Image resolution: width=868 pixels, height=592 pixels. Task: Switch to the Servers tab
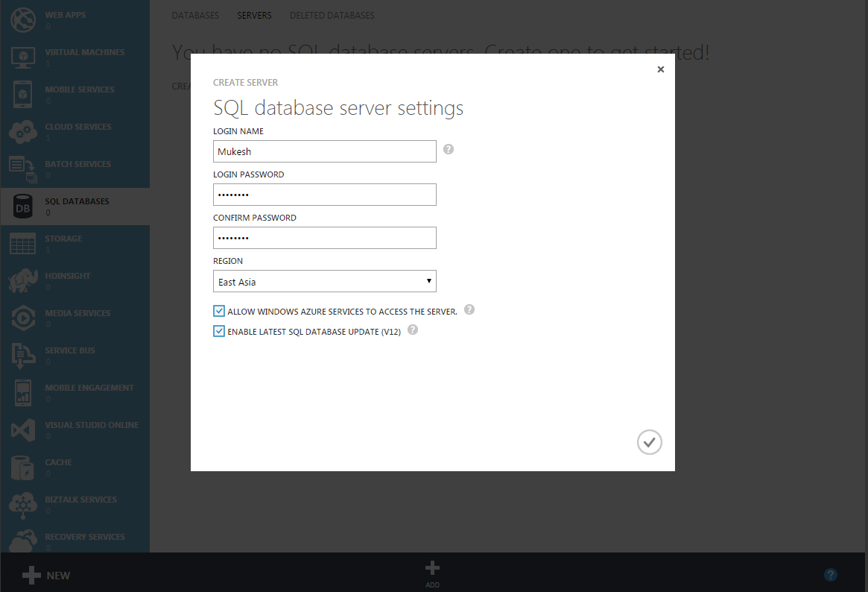coord(254,16)
